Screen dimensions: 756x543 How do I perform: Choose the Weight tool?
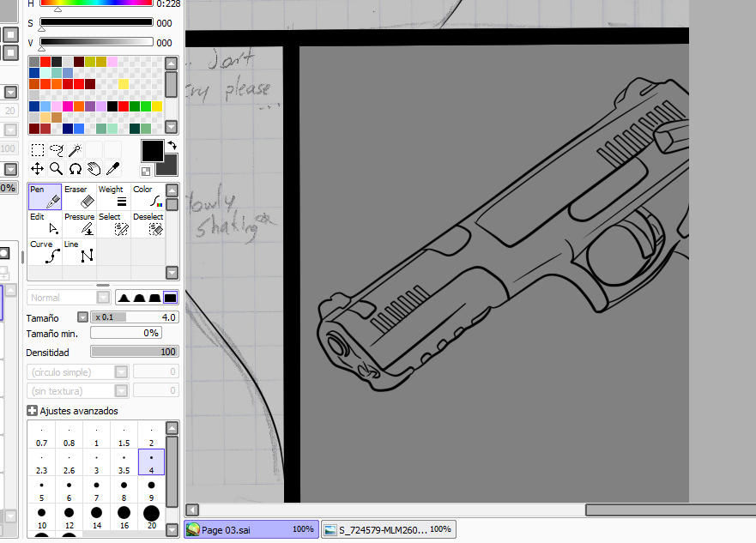point(113,196)
